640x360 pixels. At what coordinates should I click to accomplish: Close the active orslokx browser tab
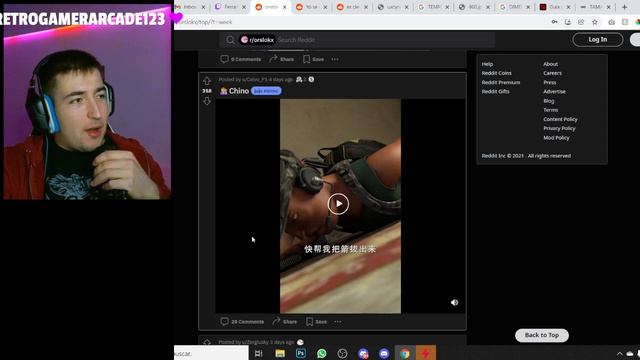(x=284, y=7)
